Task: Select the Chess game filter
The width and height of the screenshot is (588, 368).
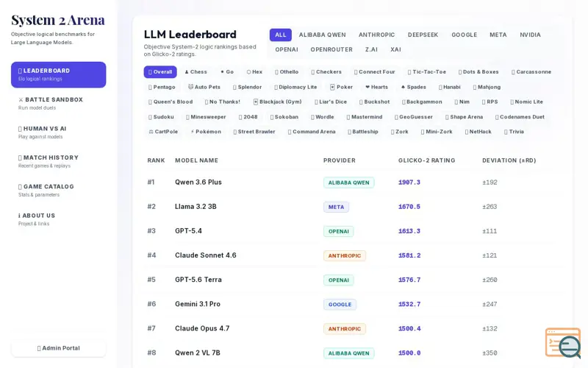Action: (196, 72)
